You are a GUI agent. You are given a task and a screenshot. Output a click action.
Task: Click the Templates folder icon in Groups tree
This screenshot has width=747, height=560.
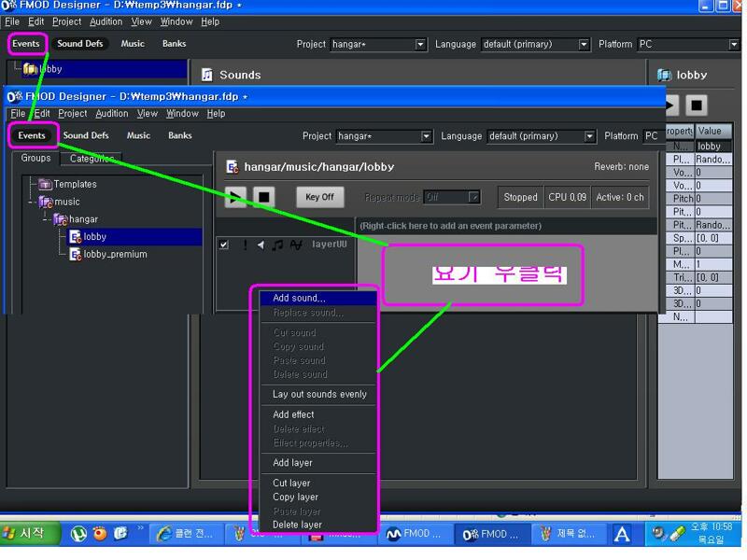point(45,184)
